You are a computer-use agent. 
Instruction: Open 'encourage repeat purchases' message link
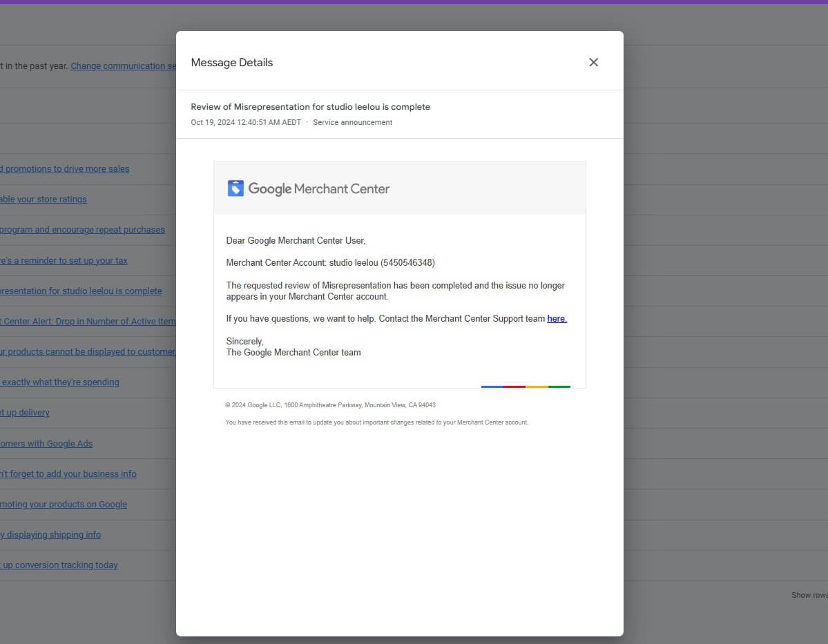[x=82, y=230]
